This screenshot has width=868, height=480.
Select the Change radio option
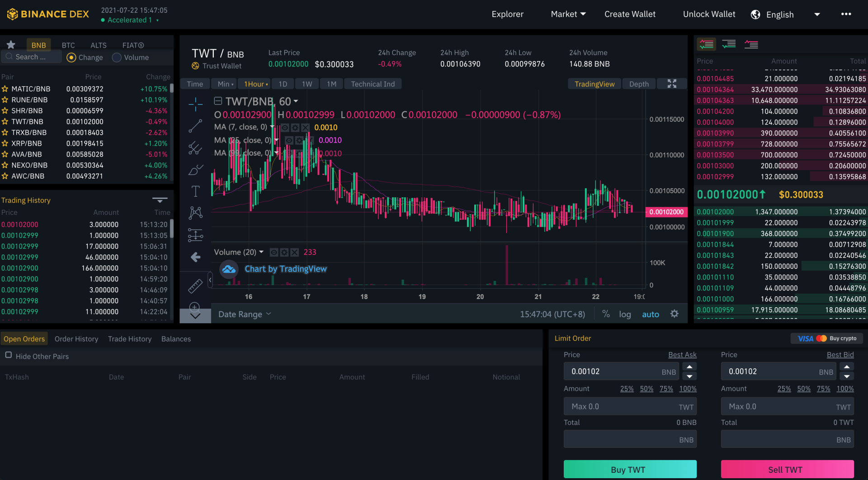[71, 57]
